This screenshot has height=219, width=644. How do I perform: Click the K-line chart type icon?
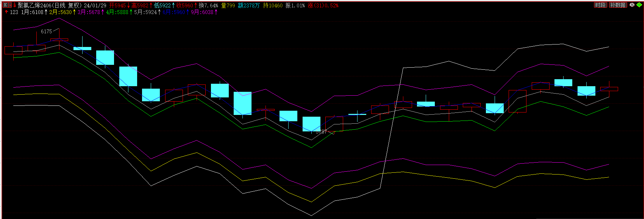coord(5,5)
